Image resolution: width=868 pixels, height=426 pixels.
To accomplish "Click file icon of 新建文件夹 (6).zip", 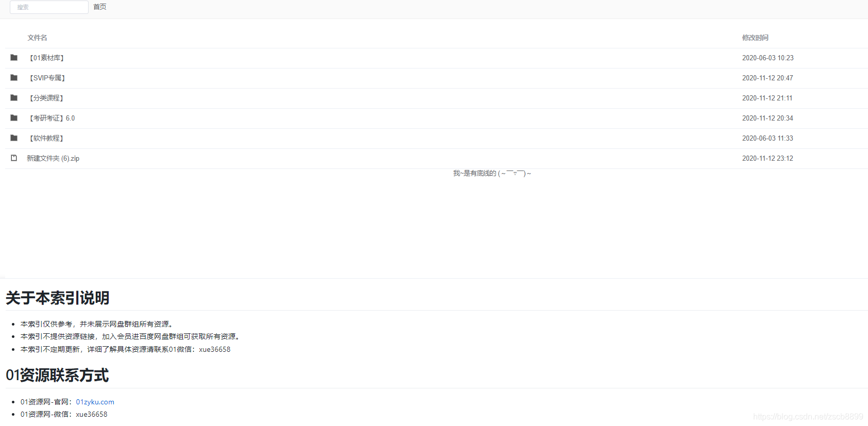I will pyautogui.click(x=14, y=158).
